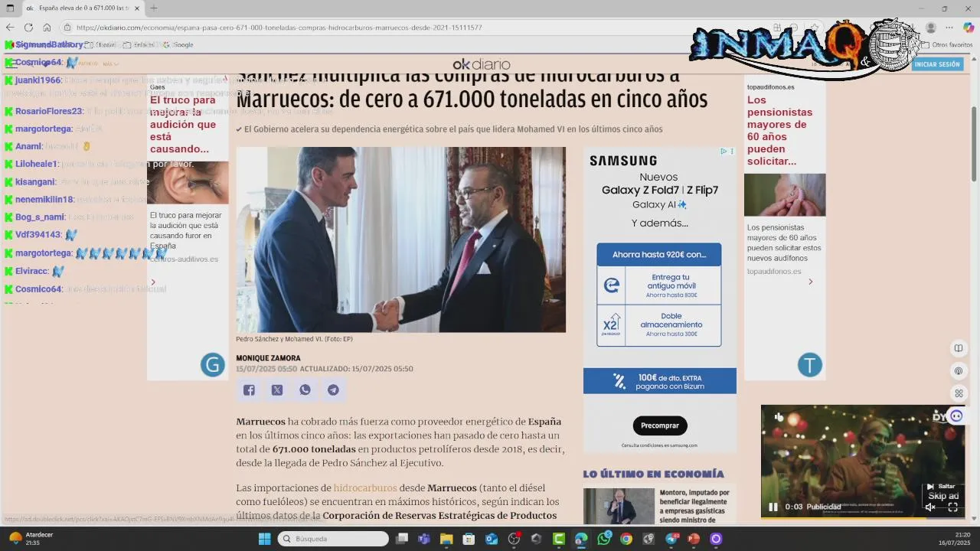Viewport: 980px width, 551px height.
Task: Open the Gaes hearing ad headline
Action: [x=184, y=124]
